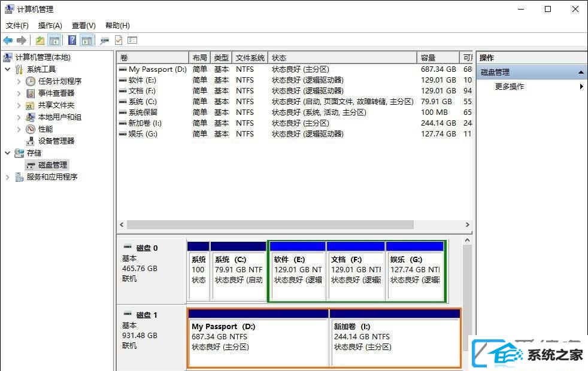Image resolution: width=588 pixels, height=371 pixels.
Task: Open the 查看(V) menu
Action: [x=84, y=26]
